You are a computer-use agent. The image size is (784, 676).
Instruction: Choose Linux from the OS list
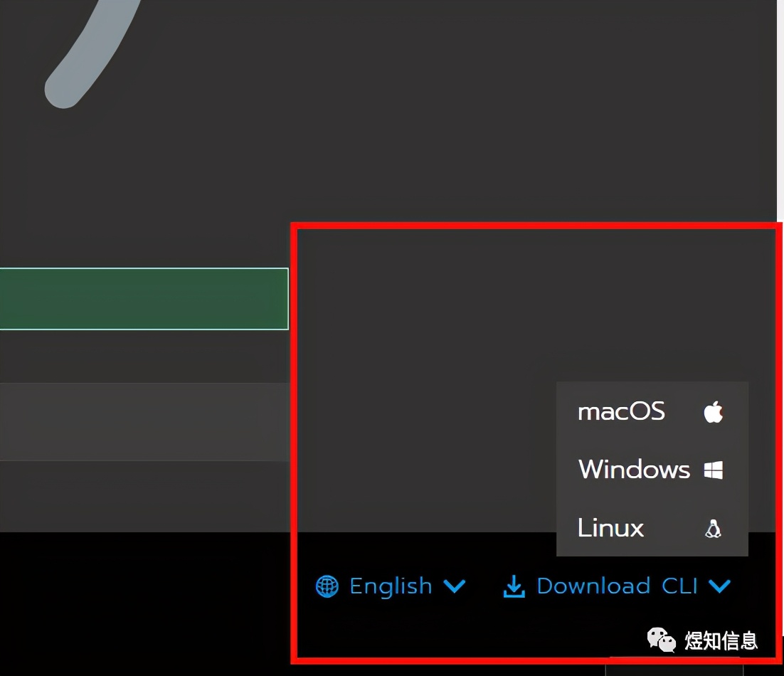[x=610, y=528]
